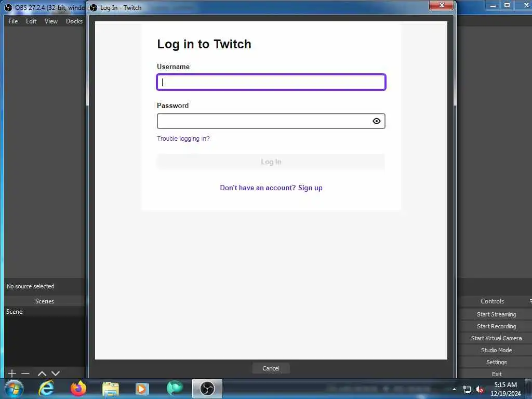Cancel the Twitch login dialog

pyautogui.click(x=271, y=368)
